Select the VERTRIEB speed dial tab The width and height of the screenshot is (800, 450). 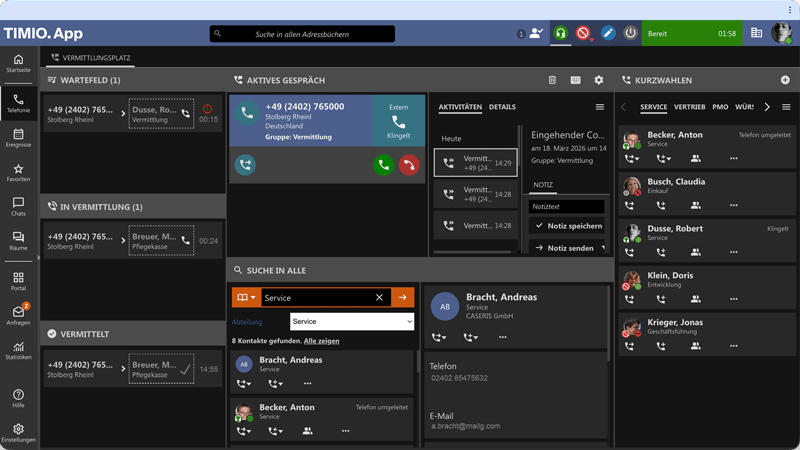click(x=689, y=107)
